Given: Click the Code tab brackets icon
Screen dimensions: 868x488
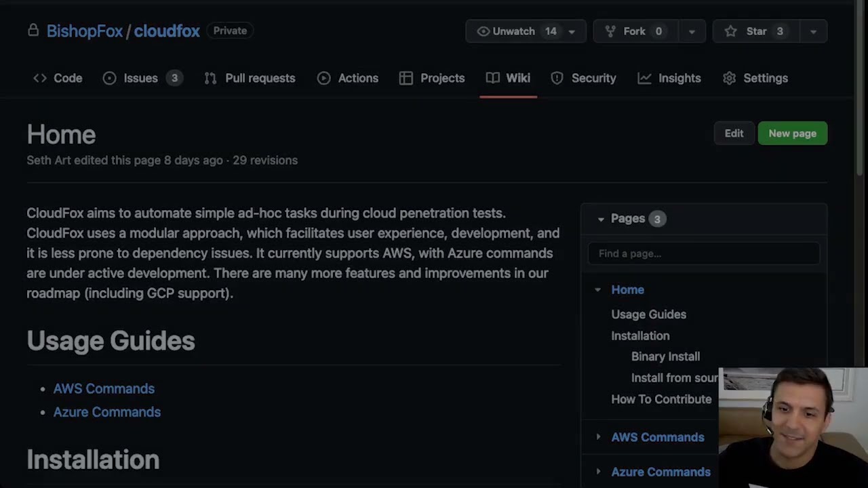Looking at the screenshot, I should click(40, 78).
